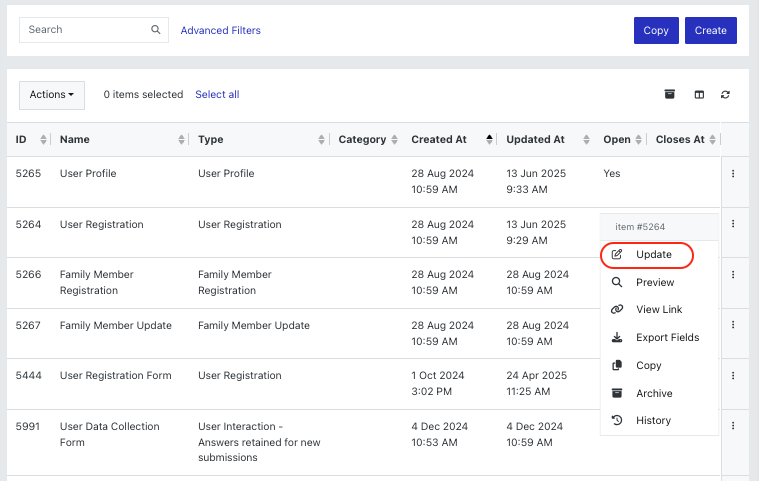Refresh the table with the reload icon
The height and width of the screenshot is (481, 759).
click(725, 94)
